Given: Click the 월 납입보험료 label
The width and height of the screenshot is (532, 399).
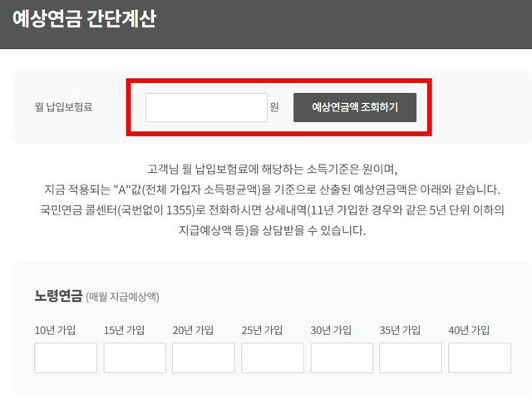Looking at the screenshot, I should [x=63, y=107].
